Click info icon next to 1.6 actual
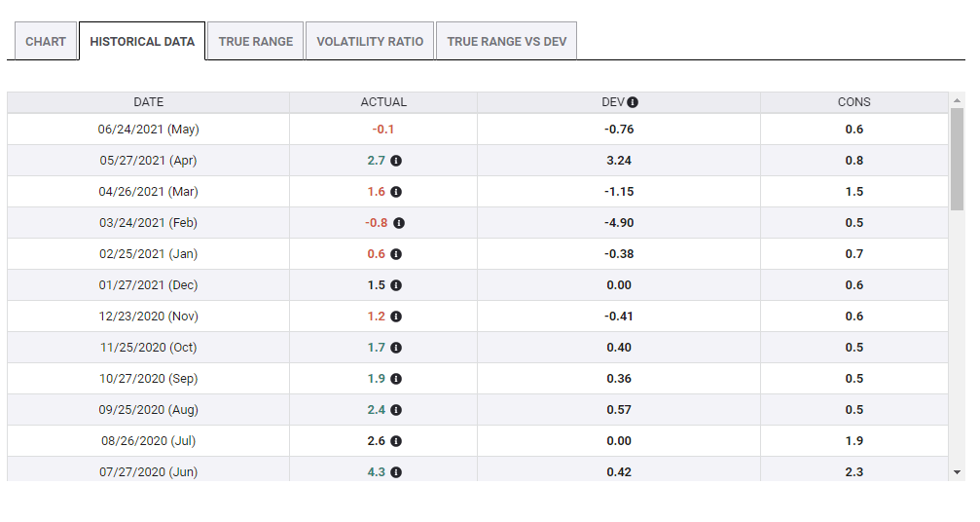Screen dimensions: 980x522 point(397,192)
